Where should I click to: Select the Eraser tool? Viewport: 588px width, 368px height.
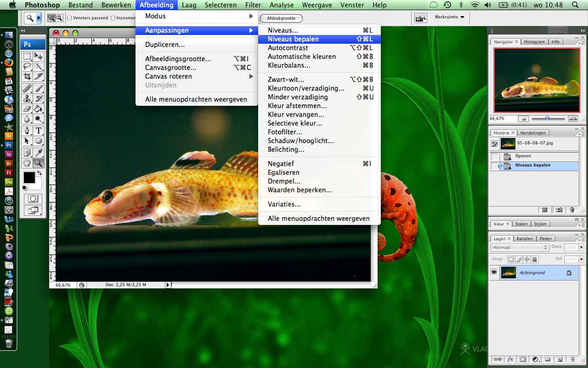[x=27, y=109]
